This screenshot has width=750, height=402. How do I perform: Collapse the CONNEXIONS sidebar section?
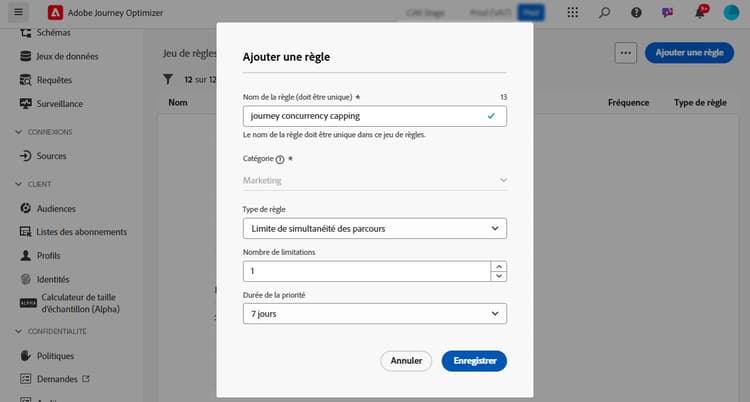tap(19, 132)
